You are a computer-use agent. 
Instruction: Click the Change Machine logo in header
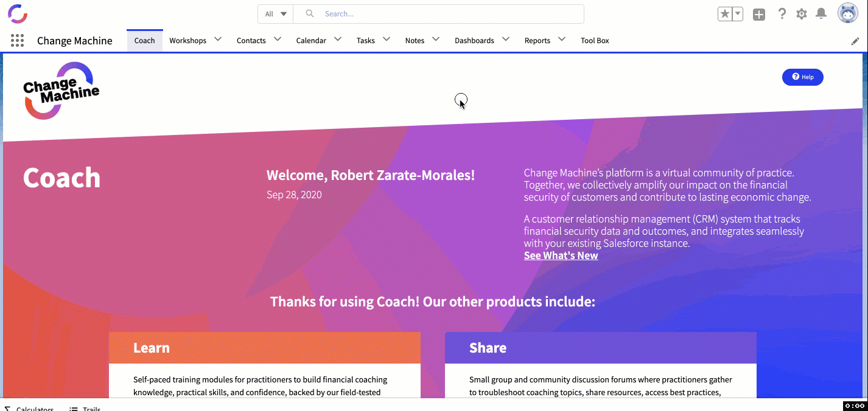pos(18,13)
